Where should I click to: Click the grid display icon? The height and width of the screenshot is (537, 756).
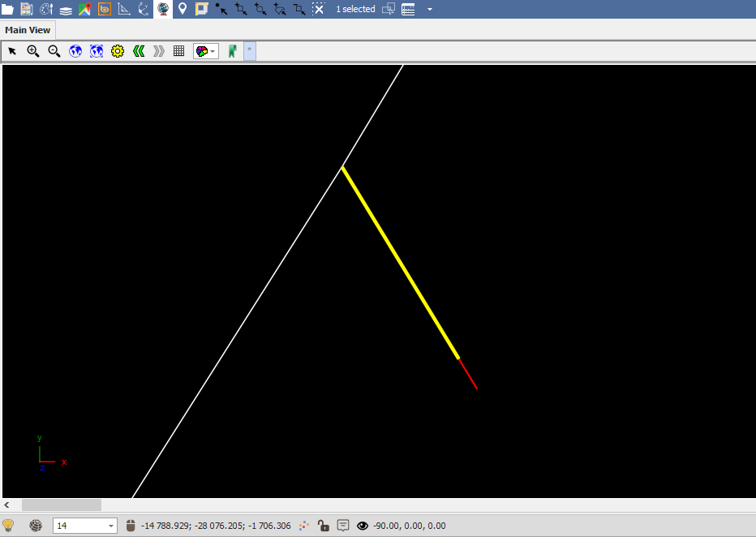[178, 50]
